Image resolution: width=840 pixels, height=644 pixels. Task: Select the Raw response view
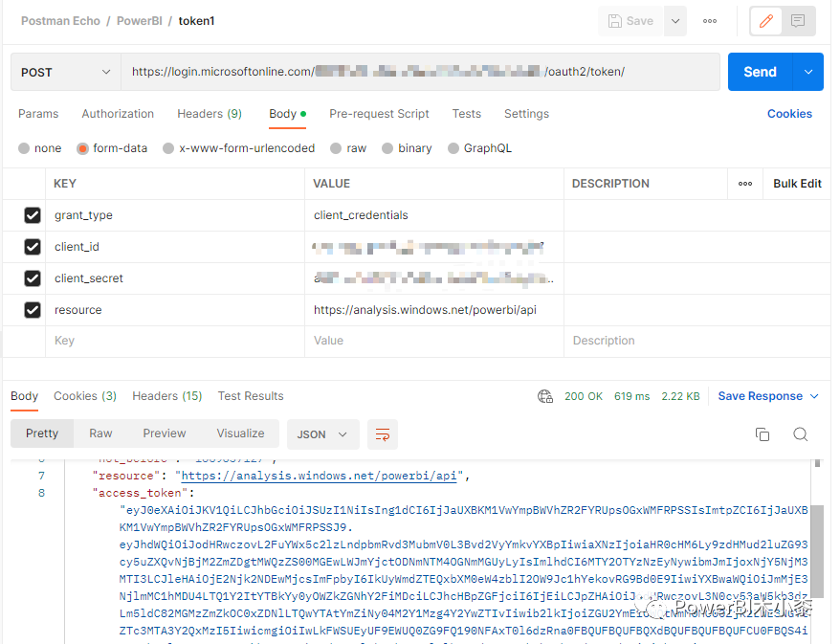(x=100, y=433)
